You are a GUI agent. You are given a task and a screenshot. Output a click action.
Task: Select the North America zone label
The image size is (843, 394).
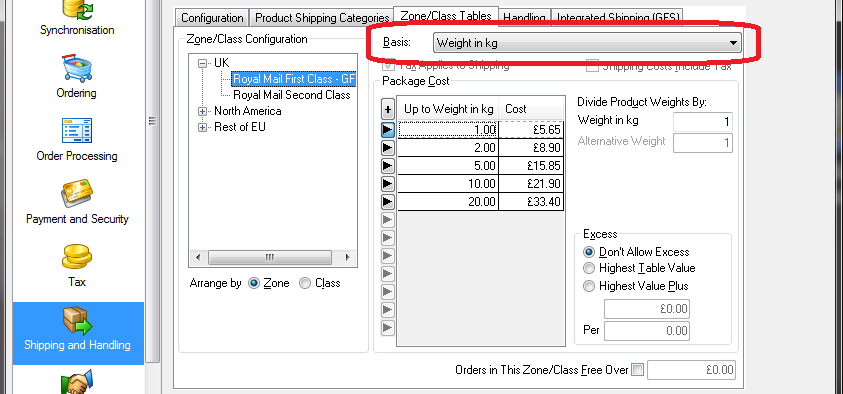[x=247, y=111]
